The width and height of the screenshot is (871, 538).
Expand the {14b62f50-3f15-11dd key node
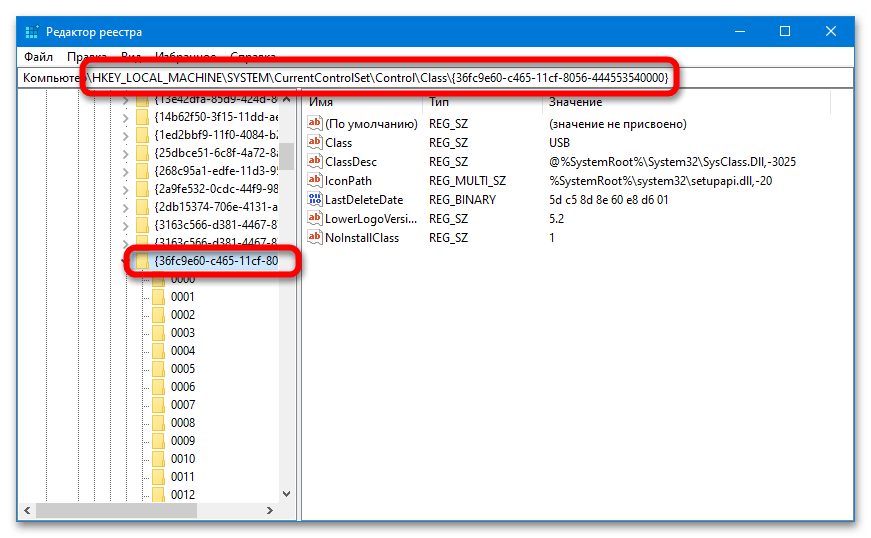click(x=125, y=117)
